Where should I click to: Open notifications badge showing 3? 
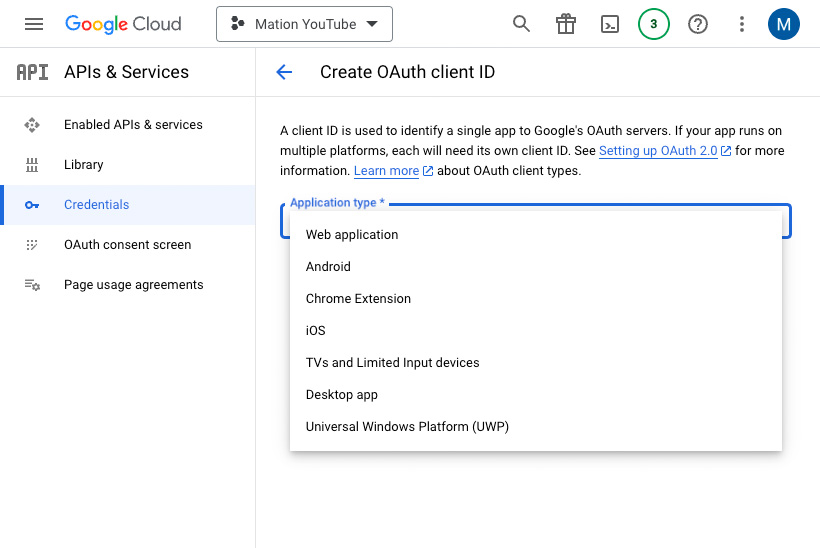(x=654, y=24)
